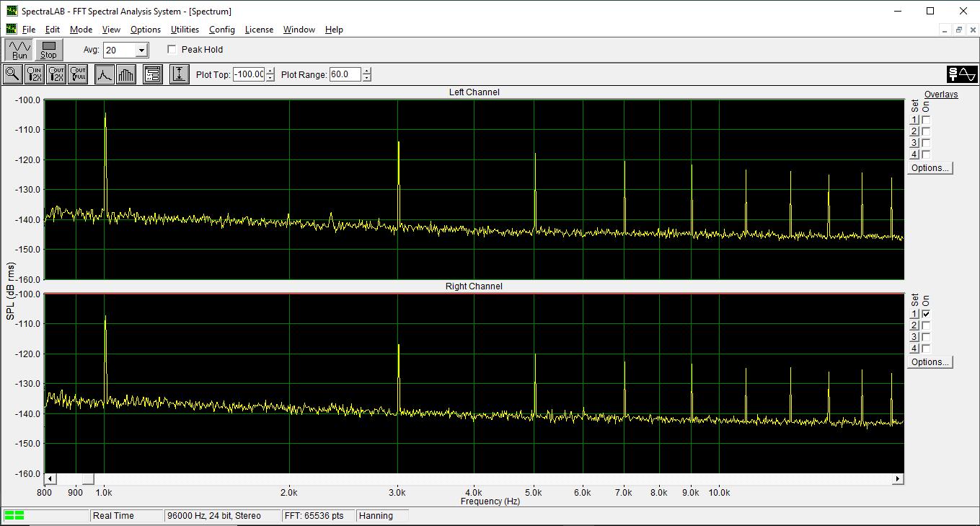980x526 pixels.
Task: Open the Config menu
Action: pyautogui.click(x=222, y=30)
